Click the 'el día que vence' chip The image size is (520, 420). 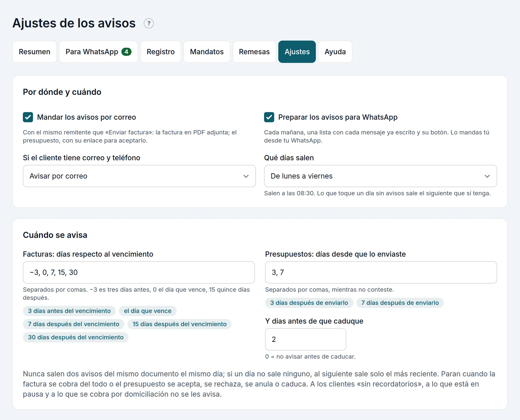pyautogui.click(x=148, y=311)
